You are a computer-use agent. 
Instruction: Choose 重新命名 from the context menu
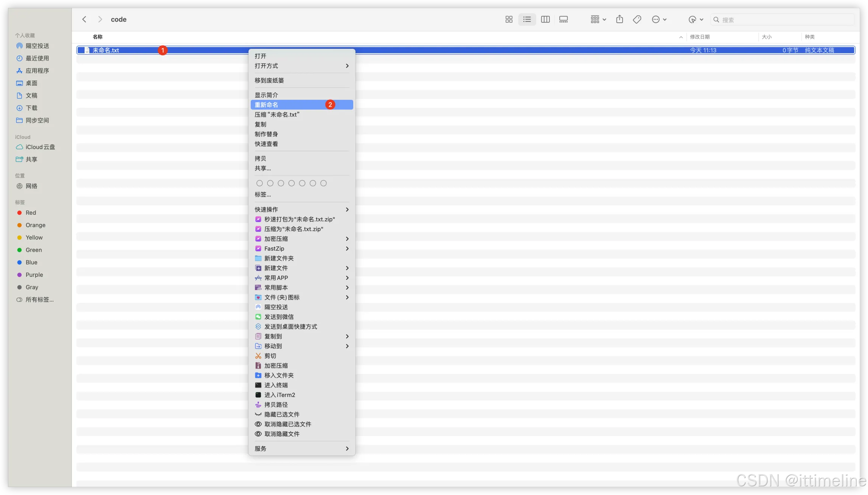tap(267, 105)
